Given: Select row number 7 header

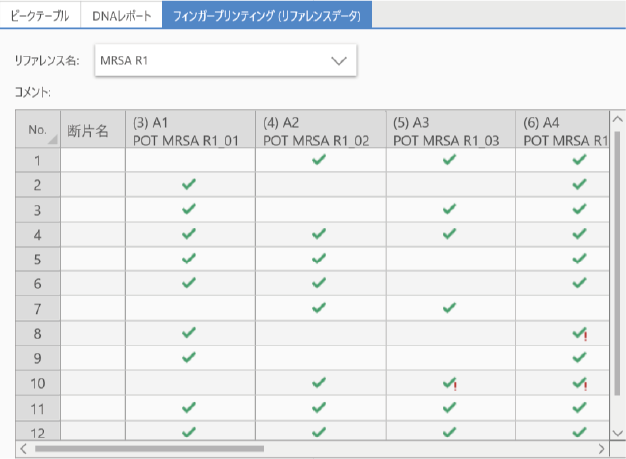Looking at the screenshot, I should click(38, 309).
